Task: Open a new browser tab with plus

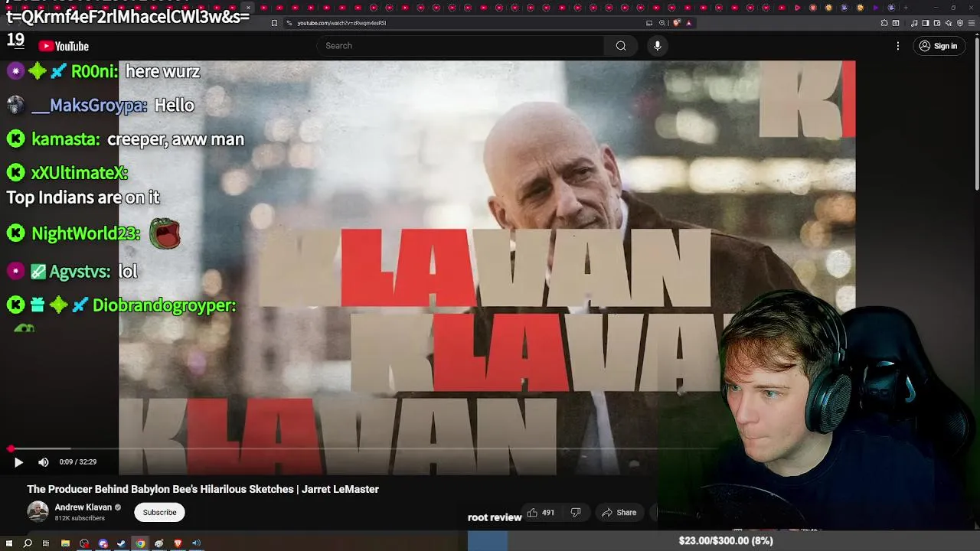Action: 906,8
